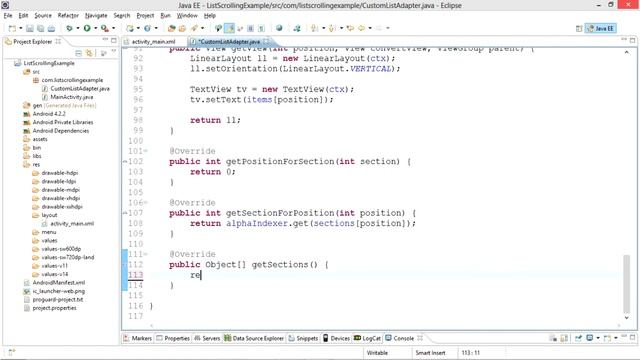The width and height of the screenshot is (640, 360).
Task: Open the dropdown next to New Java Class icon
Action: (156, 28)
